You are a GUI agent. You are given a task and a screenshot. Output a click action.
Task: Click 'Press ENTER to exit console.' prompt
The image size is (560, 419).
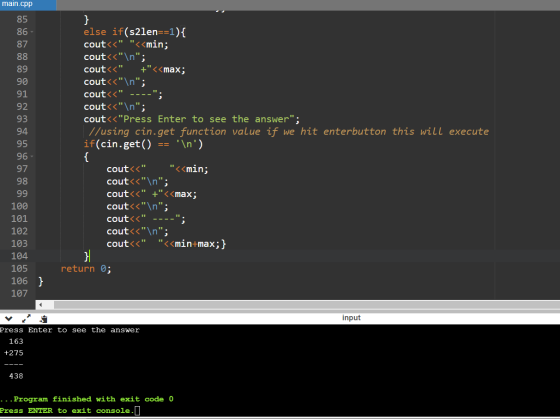pos(67,411)
